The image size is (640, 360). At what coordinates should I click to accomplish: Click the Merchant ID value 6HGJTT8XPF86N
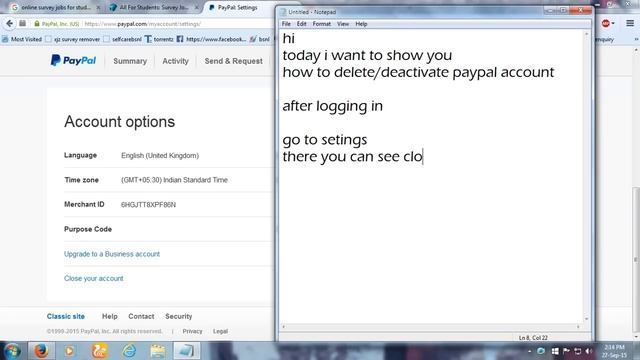coord(149,204)
